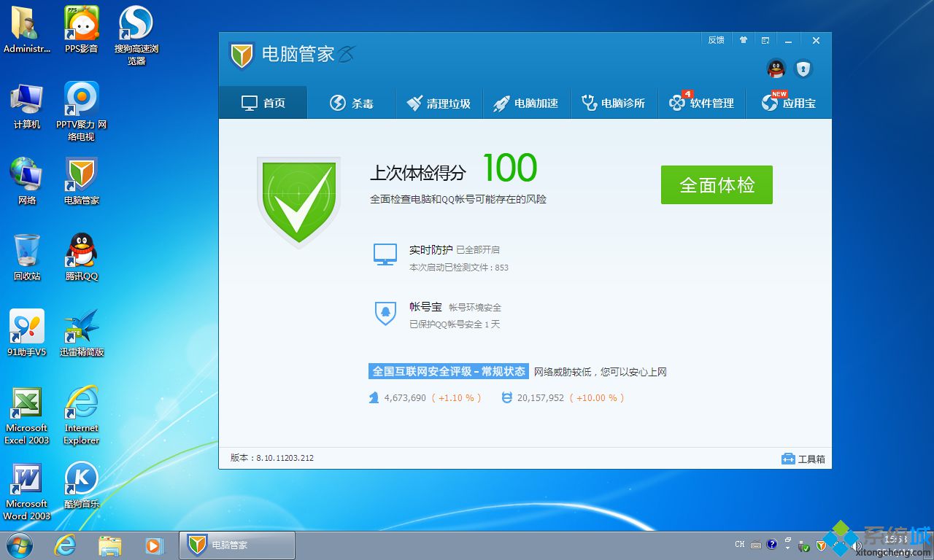Select the PPTV聚力 网络电视 desktop shortcut
The height and width of the screenshot is (560, 934).
[x=81, y=111]
